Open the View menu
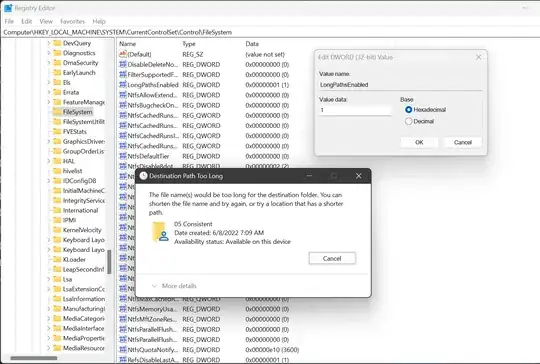540x364 pixels. (46, 21)
